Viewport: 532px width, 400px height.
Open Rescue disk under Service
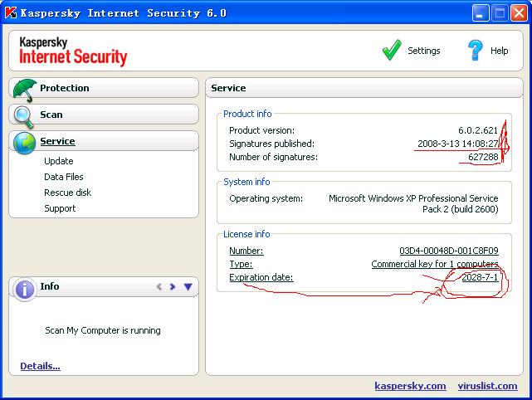click(x=67, y=193)
